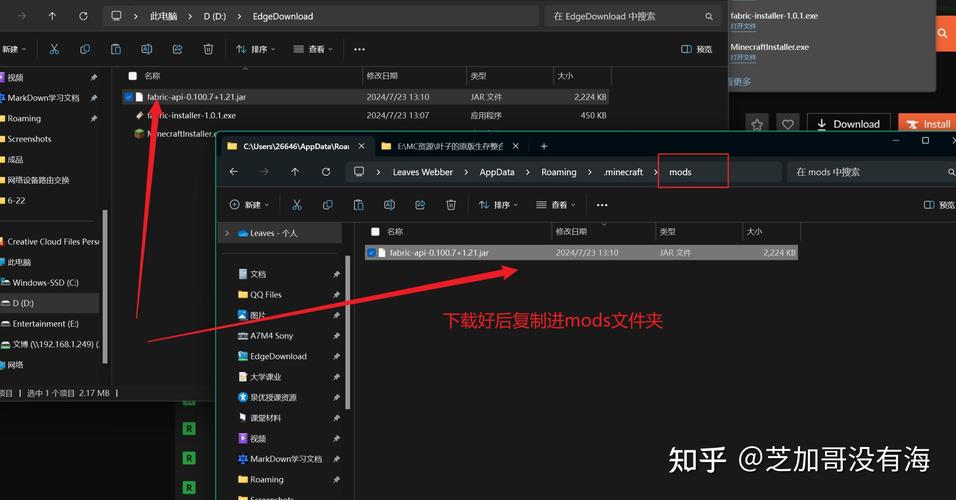Click computer icon in mods address bar
The width and height of the screenshot is (956, 500).
click(x=359, y=172)
